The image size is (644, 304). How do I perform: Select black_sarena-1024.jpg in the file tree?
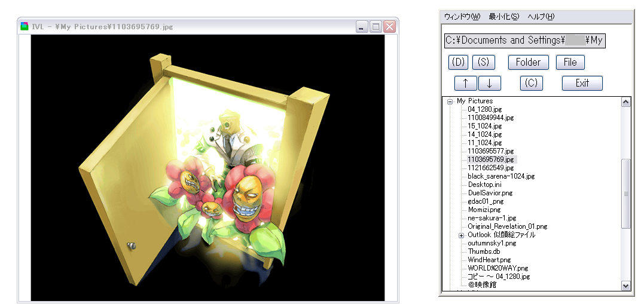coord(501,176)
